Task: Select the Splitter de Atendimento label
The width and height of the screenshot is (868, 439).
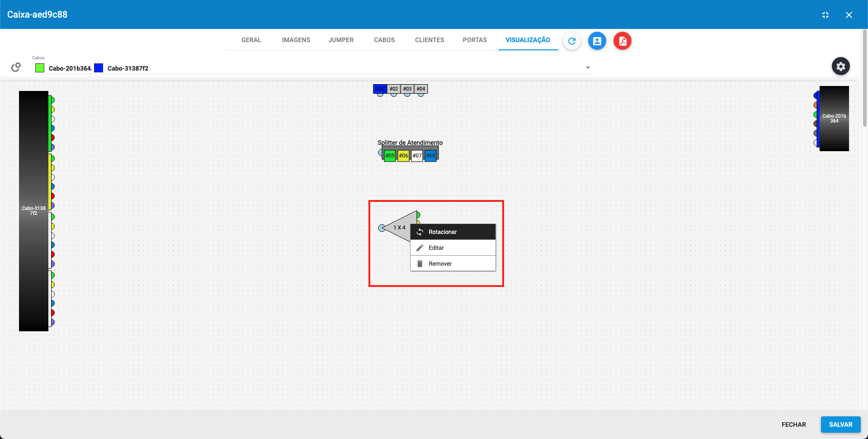Action: pyautogui.click(x=410, y=143)
